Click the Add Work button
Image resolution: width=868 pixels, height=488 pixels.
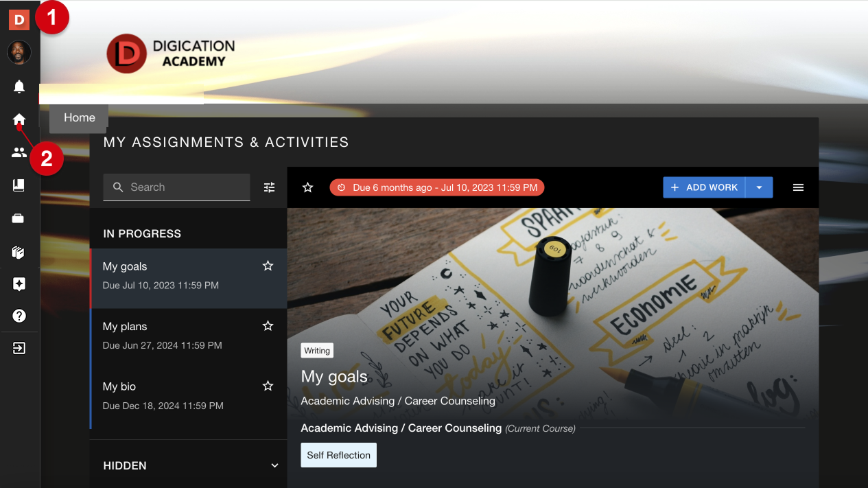coord(704,187)
